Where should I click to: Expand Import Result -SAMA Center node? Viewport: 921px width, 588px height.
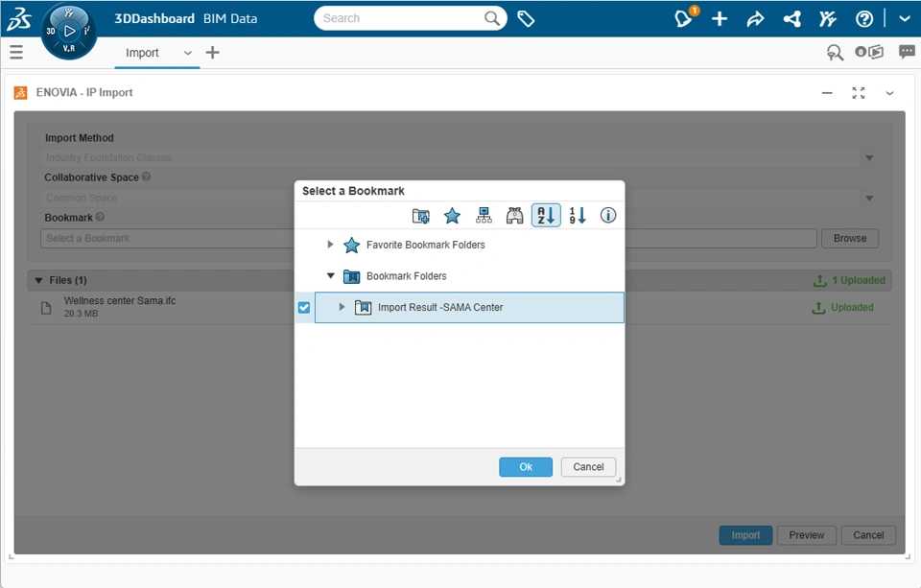point(342,307)
